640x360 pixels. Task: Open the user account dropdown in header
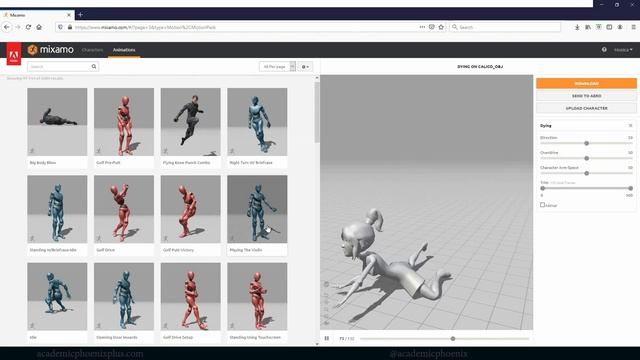pos(623,50)
